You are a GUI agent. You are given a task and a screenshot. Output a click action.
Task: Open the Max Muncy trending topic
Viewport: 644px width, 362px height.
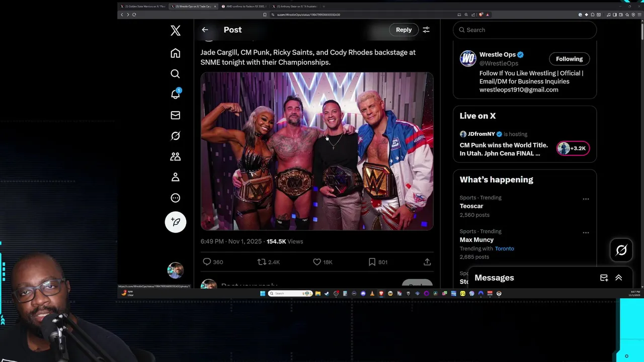pos(476,240)
